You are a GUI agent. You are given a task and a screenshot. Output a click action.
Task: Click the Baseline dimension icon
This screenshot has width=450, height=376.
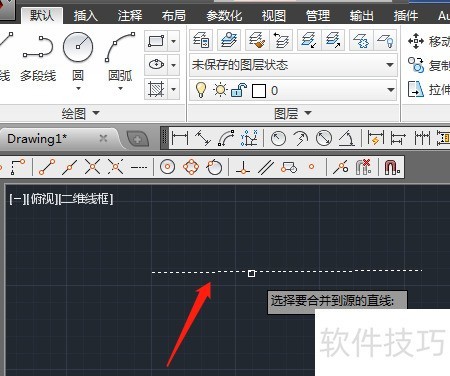coord(398,138)
